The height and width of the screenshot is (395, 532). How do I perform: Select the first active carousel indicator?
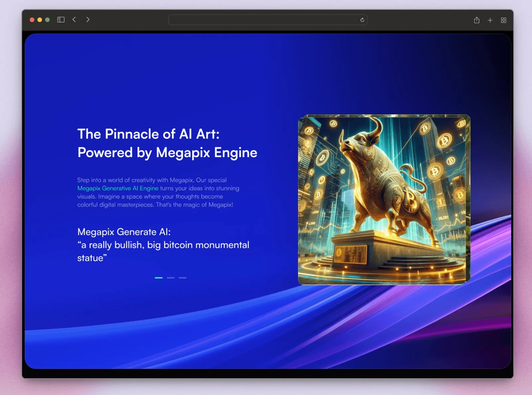[x=159, y=278]
